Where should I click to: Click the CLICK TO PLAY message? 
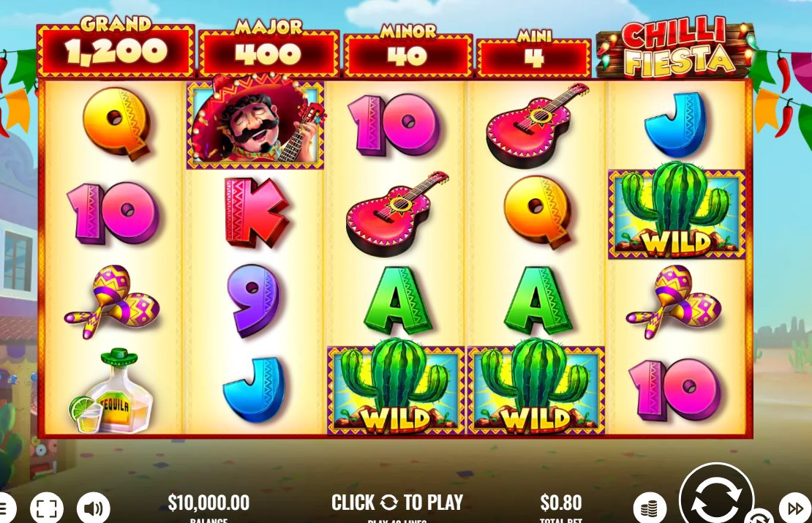(397, 503)
